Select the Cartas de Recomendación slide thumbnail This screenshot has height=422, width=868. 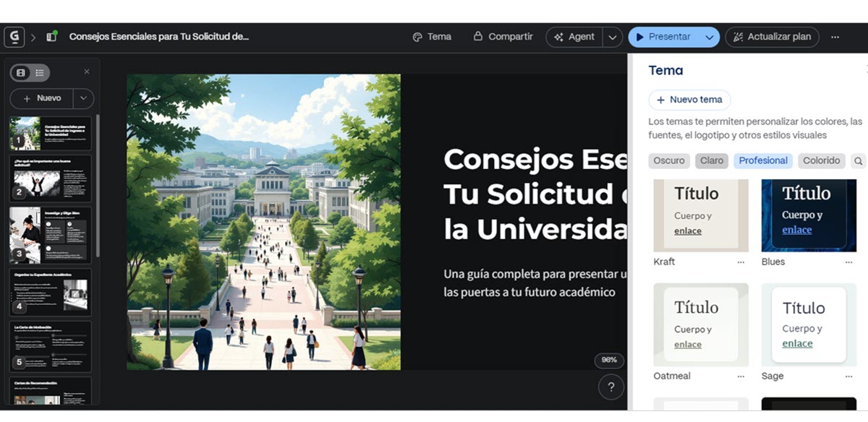pos(51,390)
